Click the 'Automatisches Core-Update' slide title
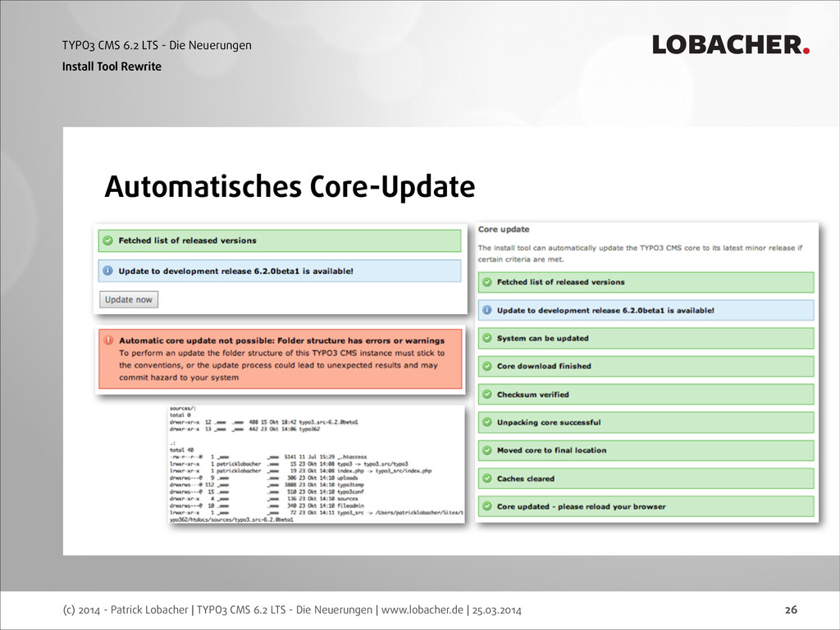This screenshot has width=840, height=630. (290, 186)
